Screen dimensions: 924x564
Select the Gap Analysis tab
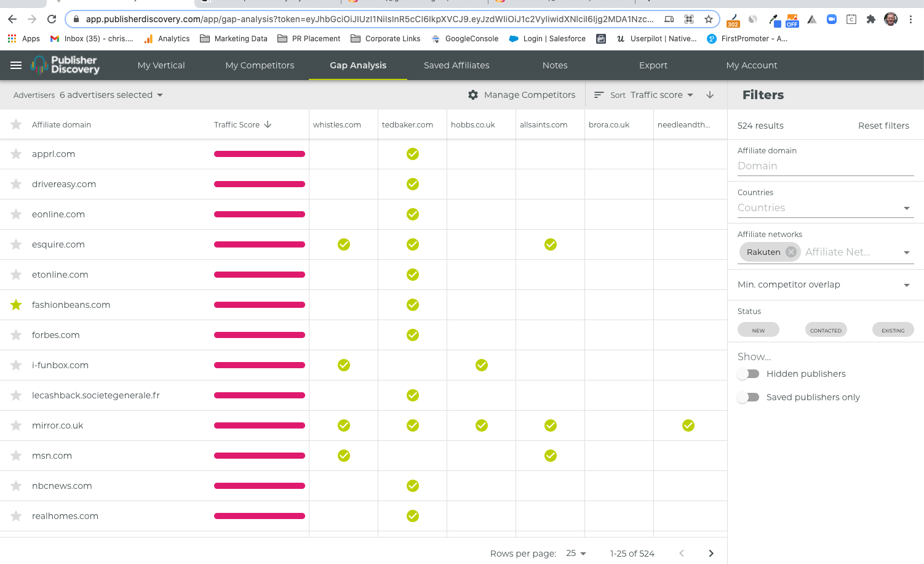coord(358,65)
